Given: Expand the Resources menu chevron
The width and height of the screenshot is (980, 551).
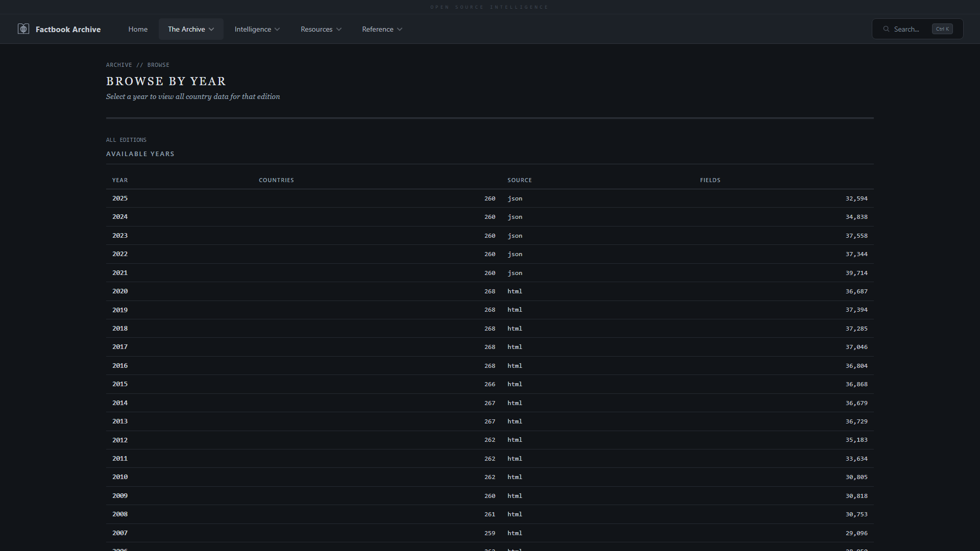Looking at the screenshot, I should pyautogui.click(x=339, y=30).
